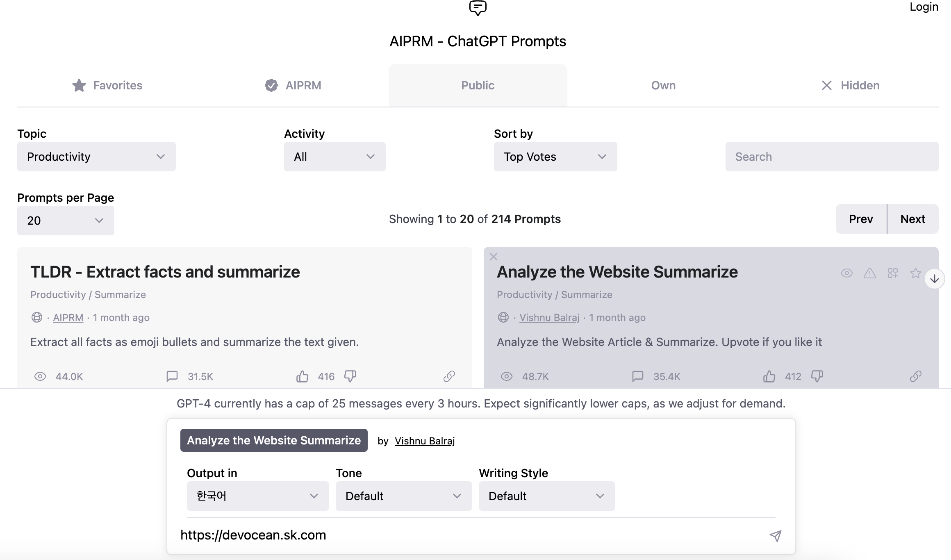
Task: Open the Login link
Action: (x=924, y=7)
